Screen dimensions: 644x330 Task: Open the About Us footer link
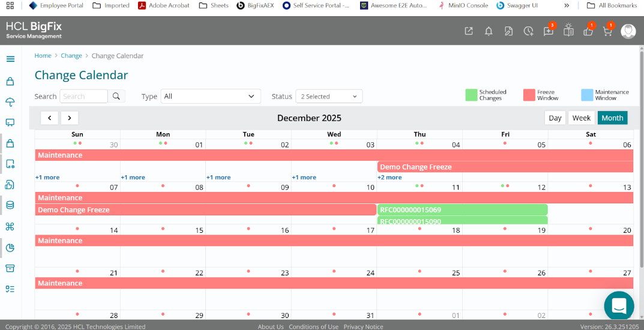271,327
